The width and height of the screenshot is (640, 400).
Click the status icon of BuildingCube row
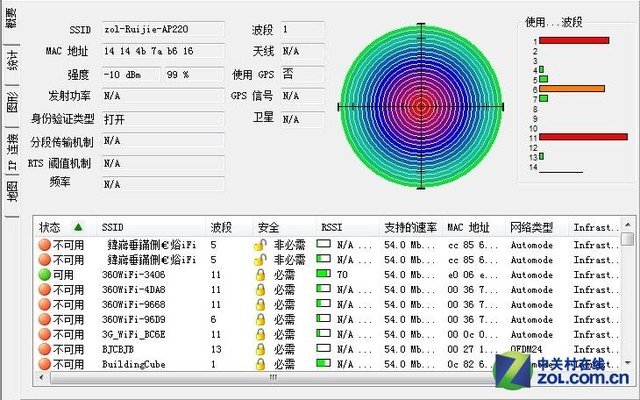[x=44, y=364]
